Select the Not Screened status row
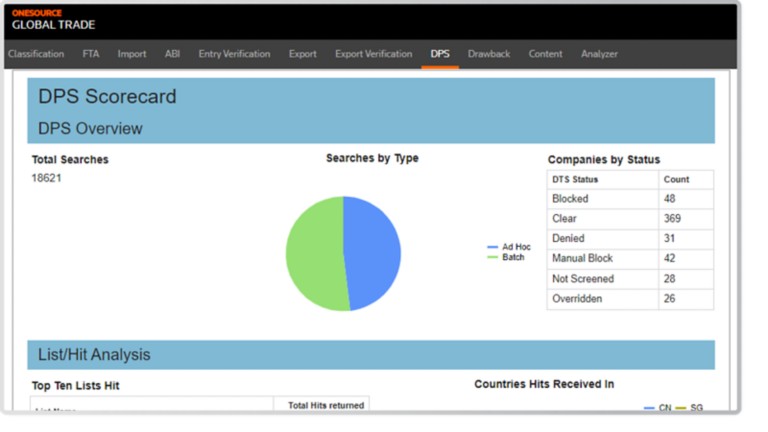 [x=630, y=279]
